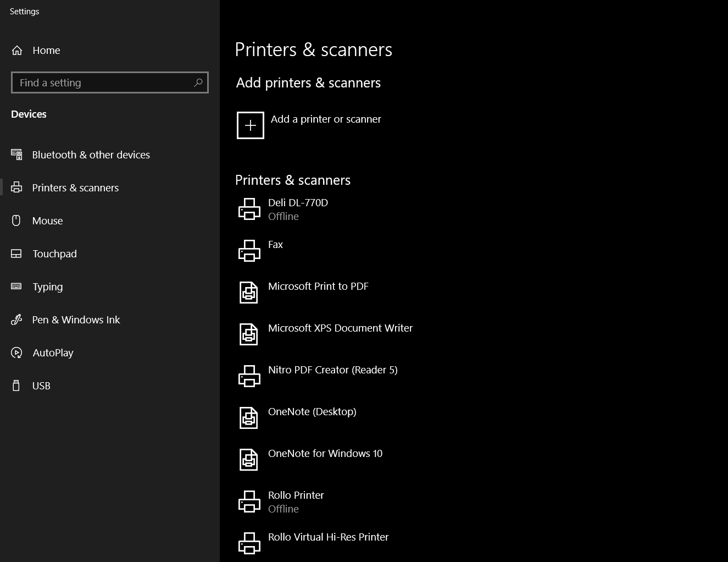Open AutoPlay settings
The width and height of the screenshot is (728, 562).
[53, 353]
